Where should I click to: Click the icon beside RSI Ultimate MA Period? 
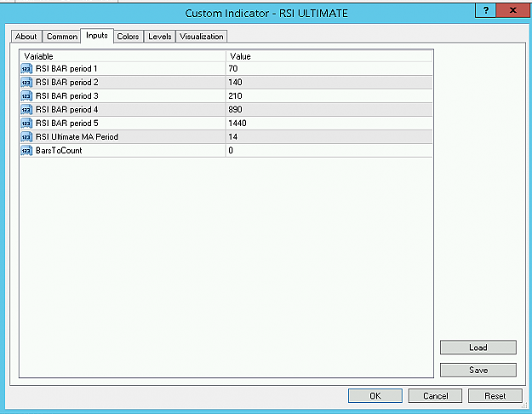pyautogui.click(x=26, y=137)
